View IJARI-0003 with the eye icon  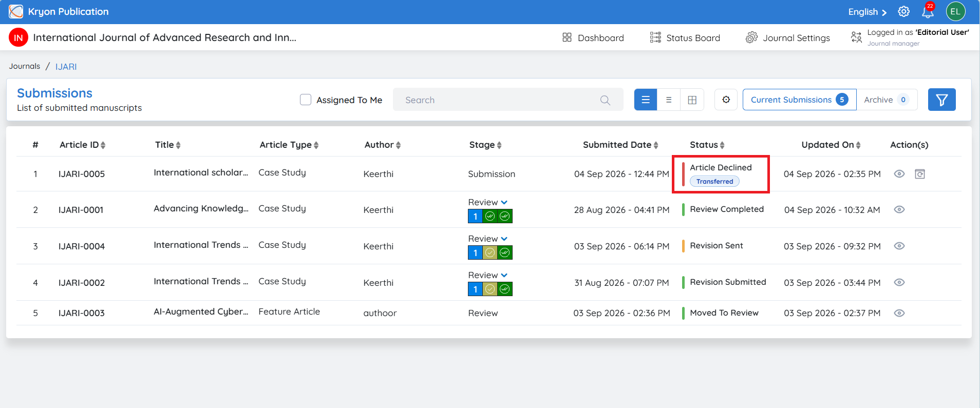899,313
